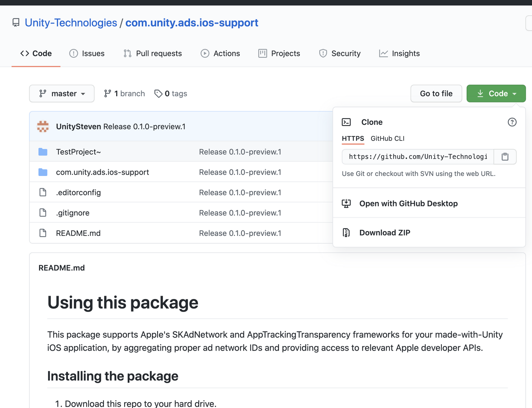Open the latest commit message Release 0.1.0-preview.1
532x408 pixels.
pos(144,126)
